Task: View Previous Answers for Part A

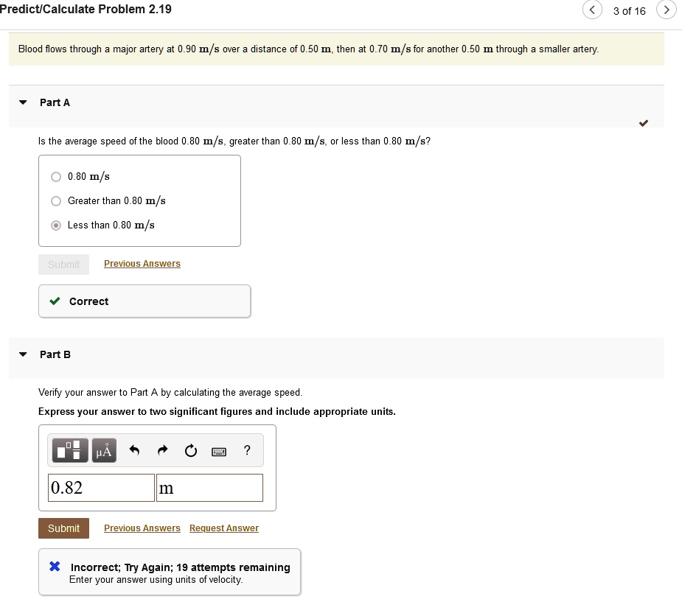Action: pyautogui.click(x=142, y=263)
